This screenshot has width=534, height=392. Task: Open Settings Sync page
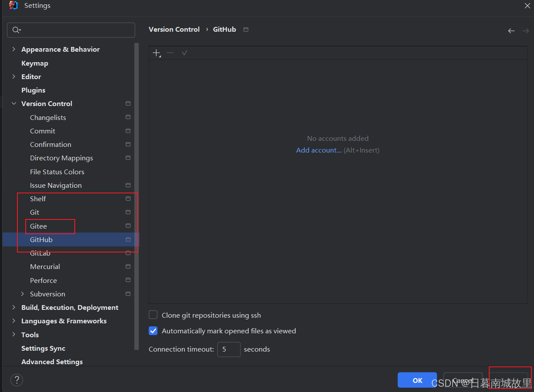pos(43,348)
